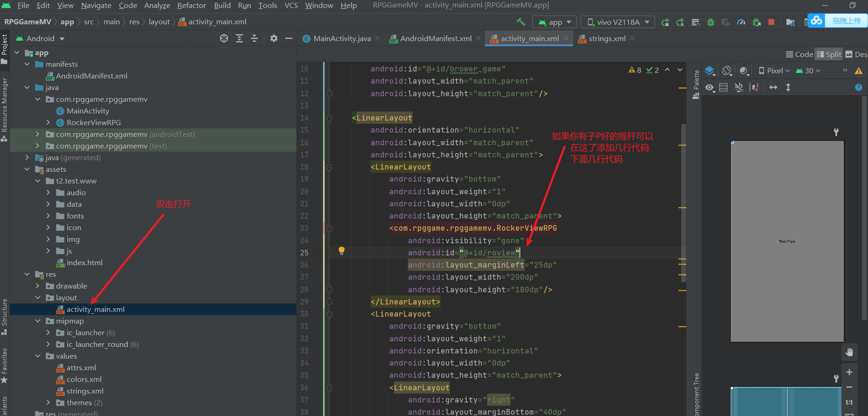This screenshot has width=868, height=416.
Task: Click Select Opened File target icon
Action: [224, 38]
